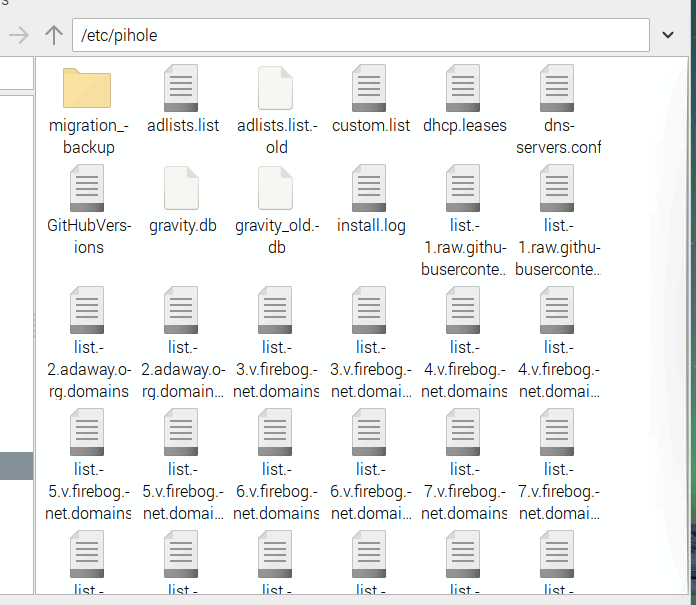
Task: Click the /etc/pihole path field
Action: pyautogui.click(x=361, y=35)
